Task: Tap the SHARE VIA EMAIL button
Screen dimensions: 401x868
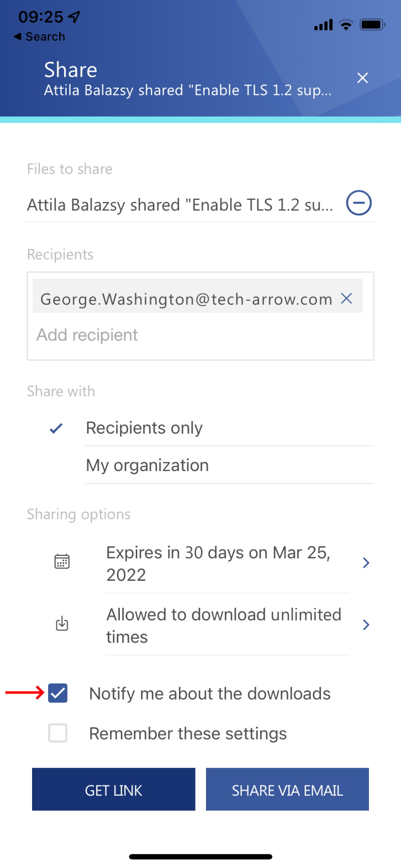Action: 287,789
